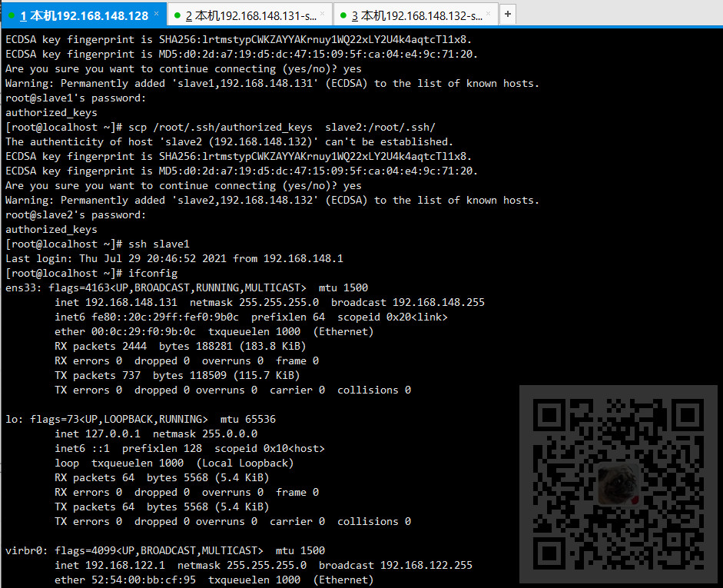Click 'ens33: flags=4163' interface line
This screenshot has width=723, height=588.
coord(187,287)
